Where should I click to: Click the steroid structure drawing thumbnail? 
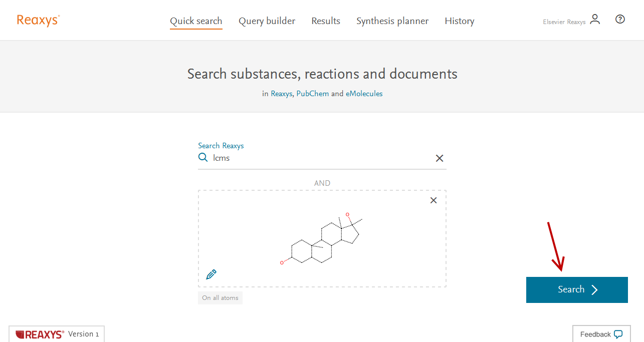click(x=322, y=238)
